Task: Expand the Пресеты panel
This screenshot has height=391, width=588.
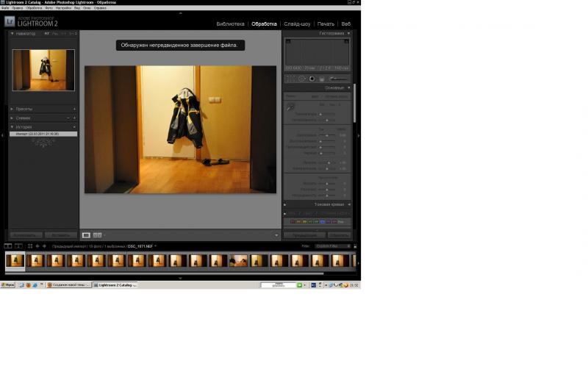Action: [x=12, y=109]
